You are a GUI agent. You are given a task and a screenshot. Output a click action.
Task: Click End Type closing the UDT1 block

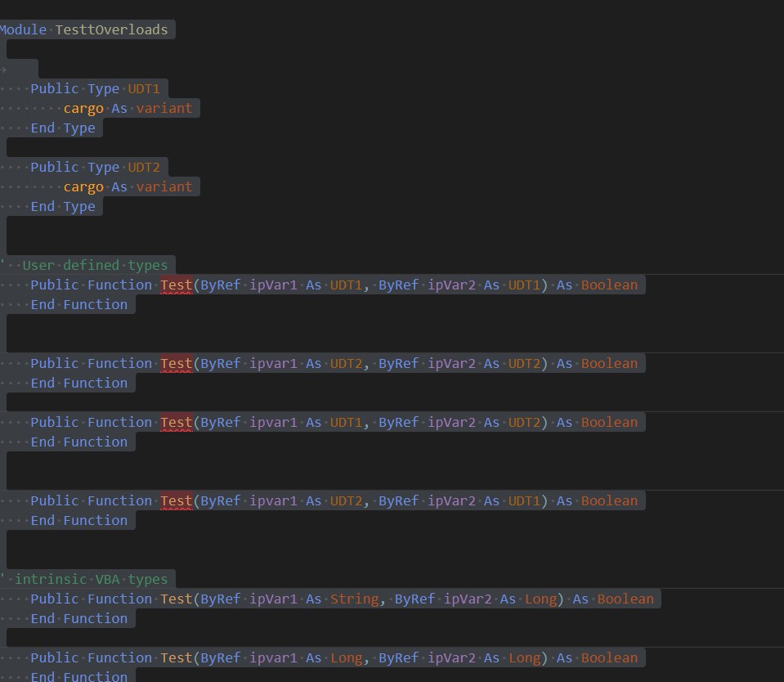(x=61, y=128)
